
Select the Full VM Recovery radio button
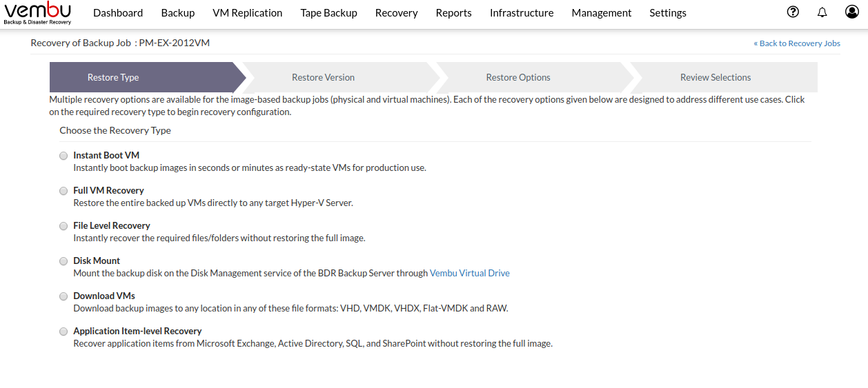[63, 191]
